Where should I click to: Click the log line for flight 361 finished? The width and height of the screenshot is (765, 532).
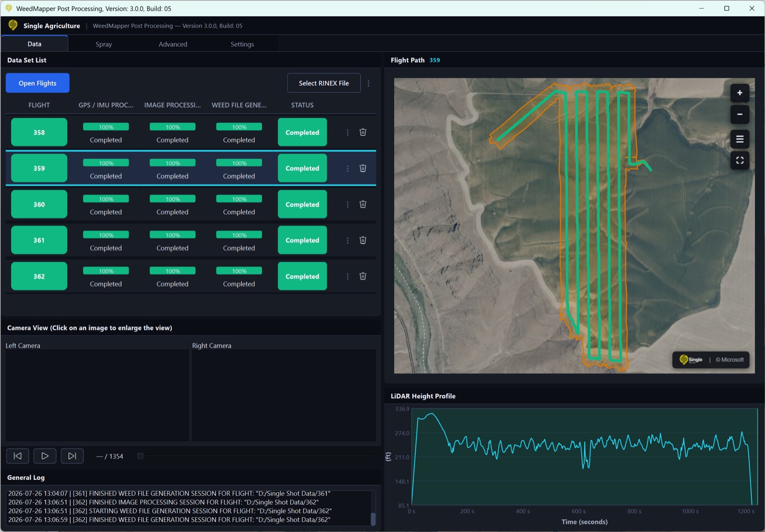(169, 493)
